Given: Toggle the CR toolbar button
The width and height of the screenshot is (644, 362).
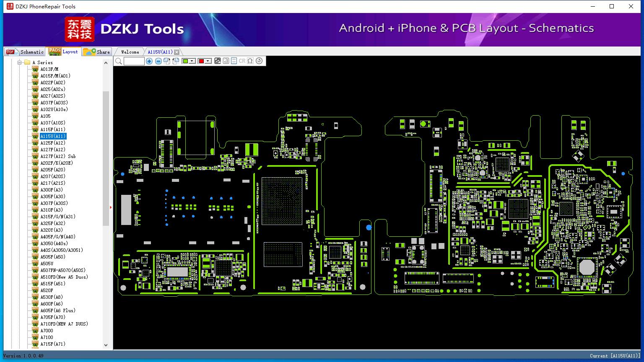Looking at the screenshot, I should pos(242,61).
